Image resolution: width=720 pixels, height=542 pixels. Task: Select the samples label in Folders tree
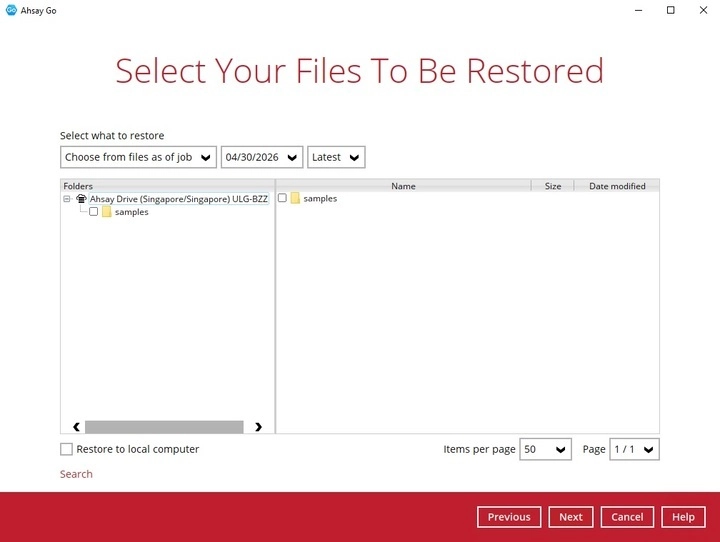point(132,212)
